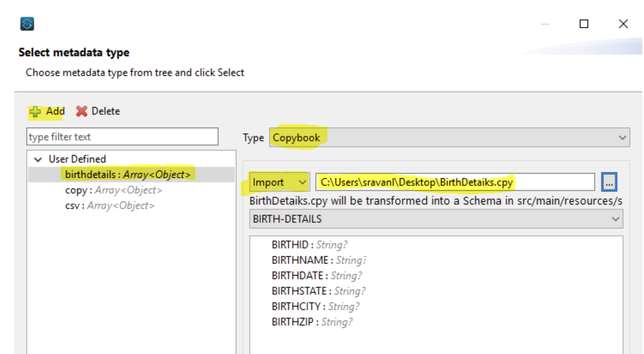Viewport: 644px width, 354px height.
Task: Collapse the User Defined tree node
Action: [38, 159]
